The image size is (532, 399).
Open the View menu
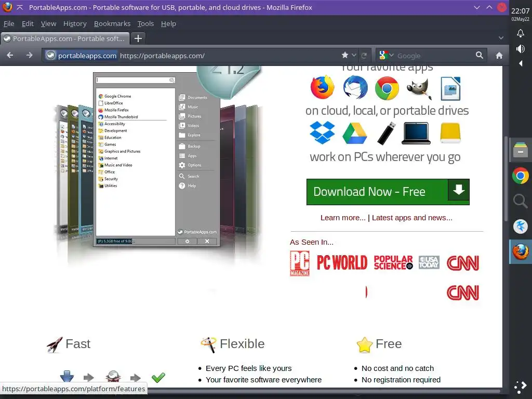(x=48, y=24)
